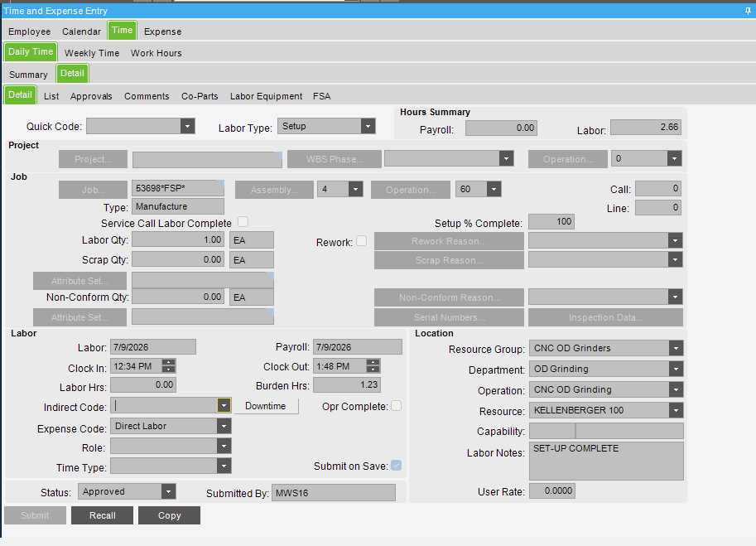Click the Job number field 53698*FSP*
This screenshot has height=546, width=756.
click(x=178, y=188)
